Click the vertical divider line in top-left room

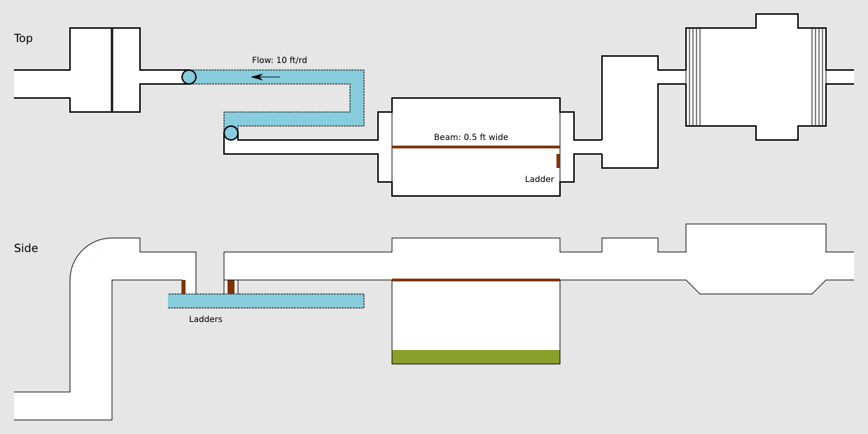tap(112, 70)
